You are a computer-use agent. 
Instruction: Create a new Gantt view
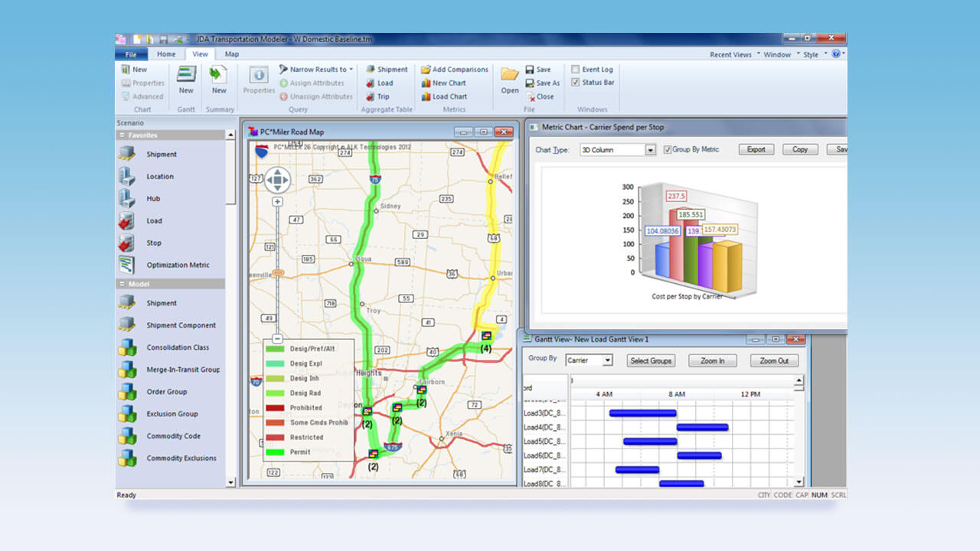click(x=186, y=80)
